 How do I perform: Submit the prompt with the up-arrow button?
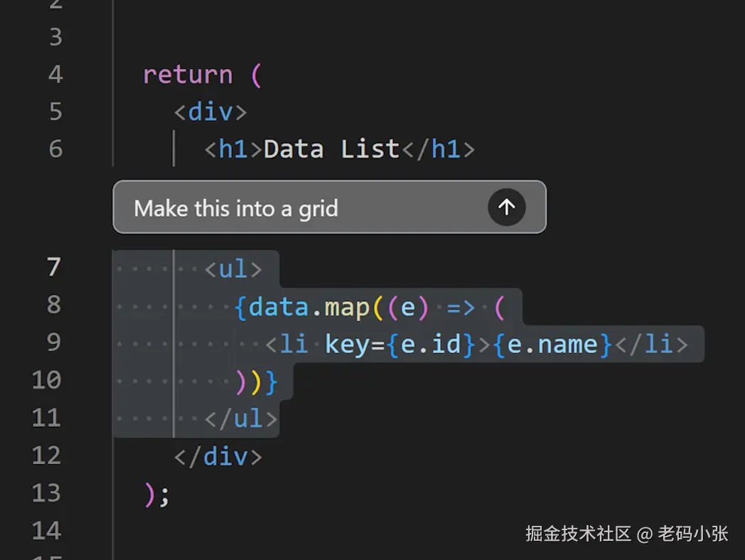click(506, 207)
